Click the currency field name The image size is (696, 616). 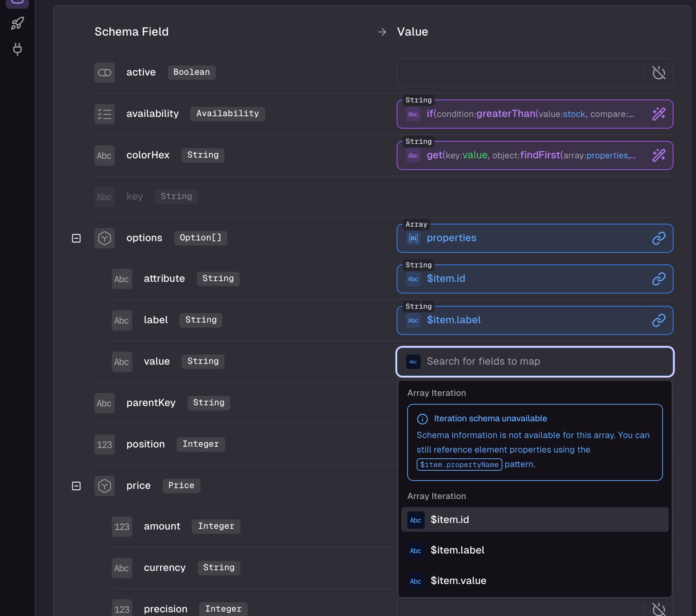(165, 568)
